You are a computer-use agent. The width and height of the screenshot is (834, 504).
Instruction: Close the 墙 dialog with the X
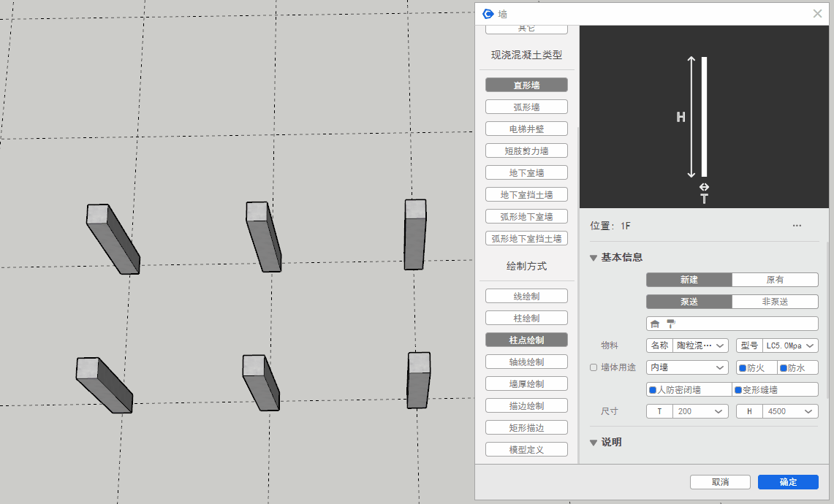point(818,14)
